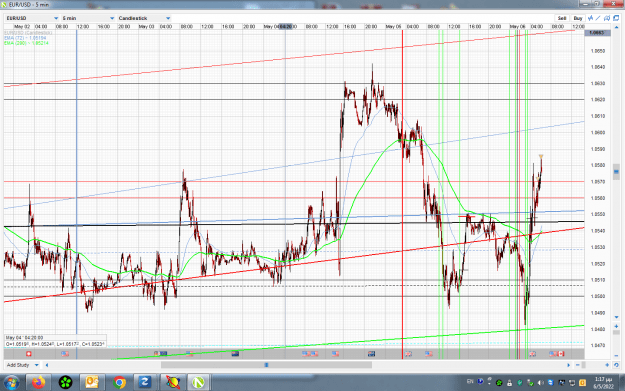Open the EUR/USD symbol dropdown
Image resolution: width=625 pixels, height=391 pixels.
click(x=32, y=18)
